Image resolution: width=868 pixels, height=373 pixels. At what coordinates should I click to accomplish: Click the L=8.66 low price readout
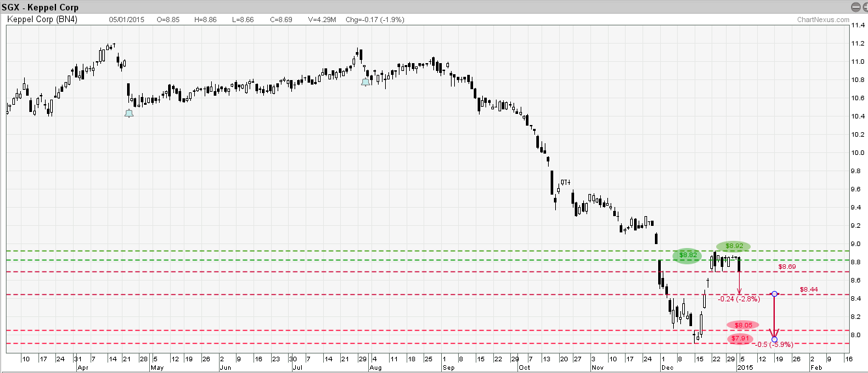(243, 20)
